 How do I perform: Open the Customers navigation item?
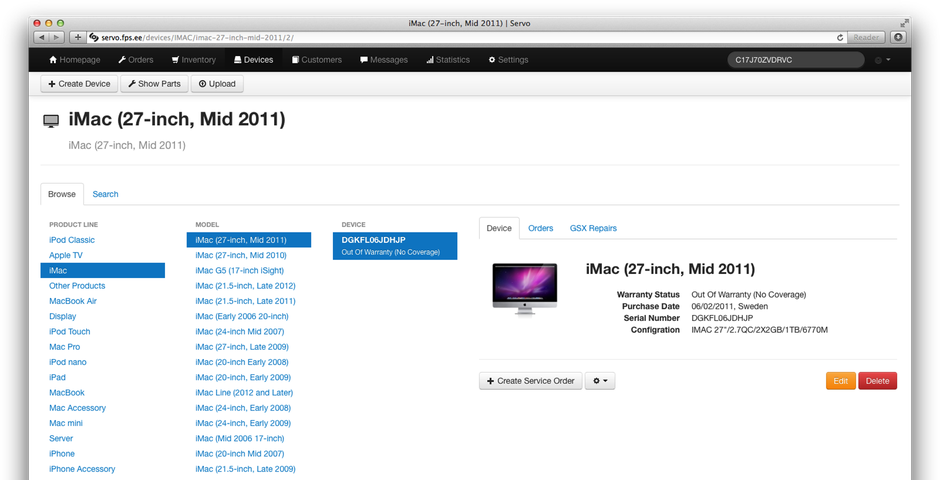tap(317, 60)
